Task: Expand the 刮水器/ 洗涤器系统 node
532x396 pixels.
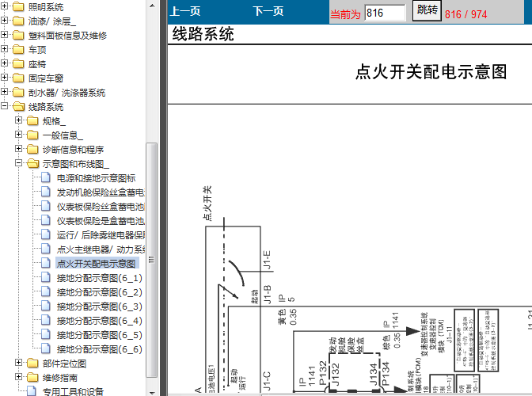Action: (4, 92)
